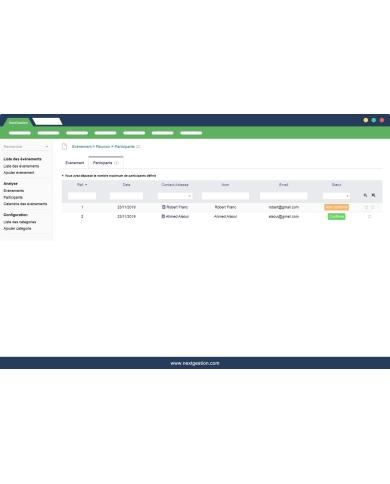Click the date cell in row 2
Image resolution: width=390 pixels, height=484 pixels.
126,217
